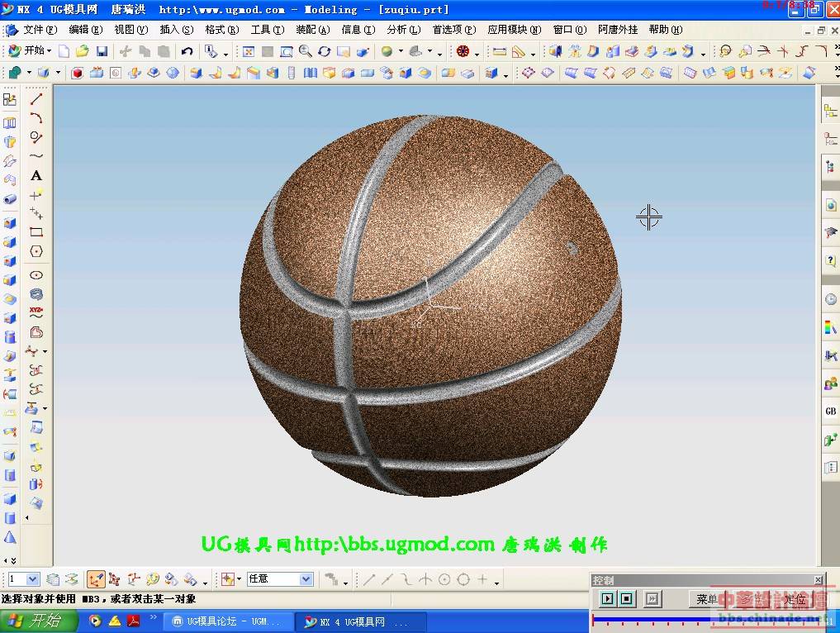This screenshot has height=633, width=840.
Task: Choose the Text 'A' tool
Action: (36, 175)
